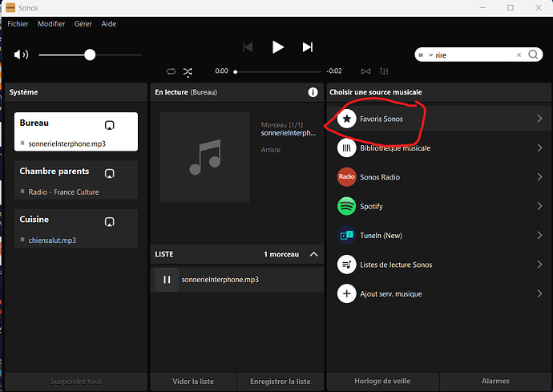
Task: Click the Alarmes button
Action: tap(495, 381)
